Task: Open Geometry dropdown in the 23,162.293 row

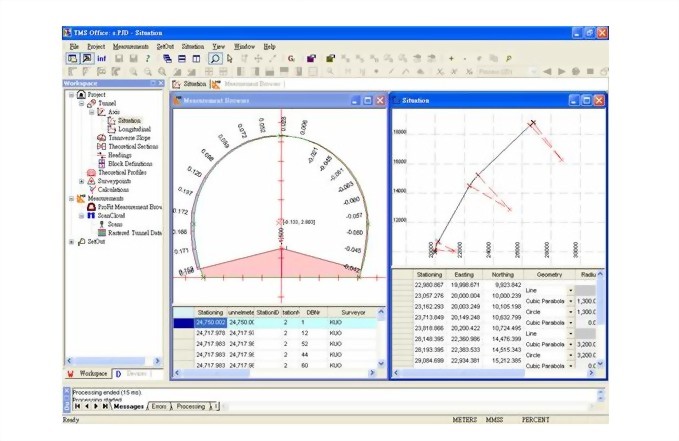Action: tap(570, 312)
